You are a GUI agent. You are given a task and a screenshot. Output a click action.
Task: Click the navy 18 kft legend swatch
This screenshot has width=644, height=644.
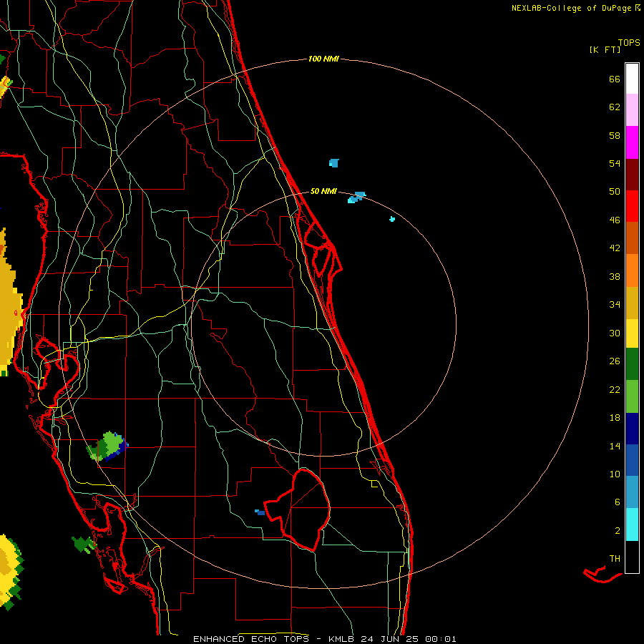tap(632, 429)
